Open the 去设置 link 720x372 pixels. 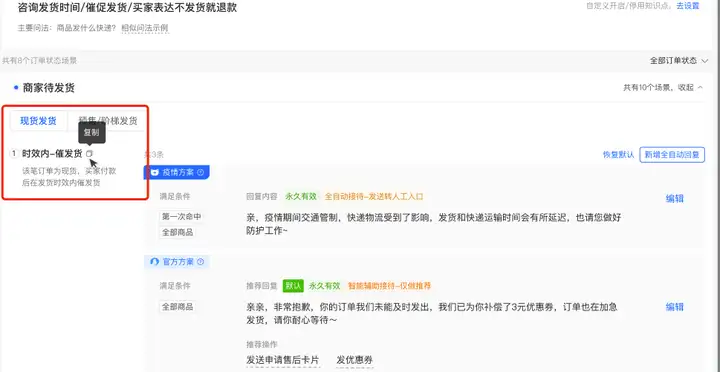(688, 6)
